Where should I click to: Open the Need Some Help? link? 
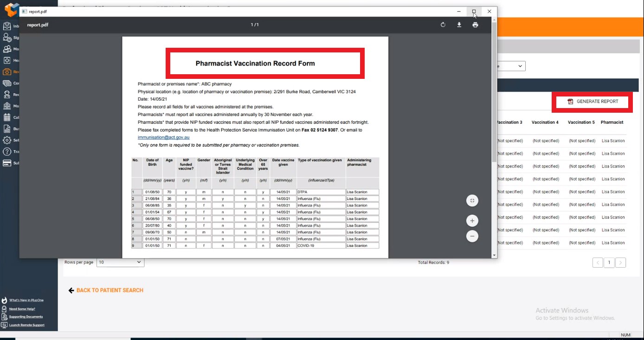pyautogui.click(x=22, y=308)
